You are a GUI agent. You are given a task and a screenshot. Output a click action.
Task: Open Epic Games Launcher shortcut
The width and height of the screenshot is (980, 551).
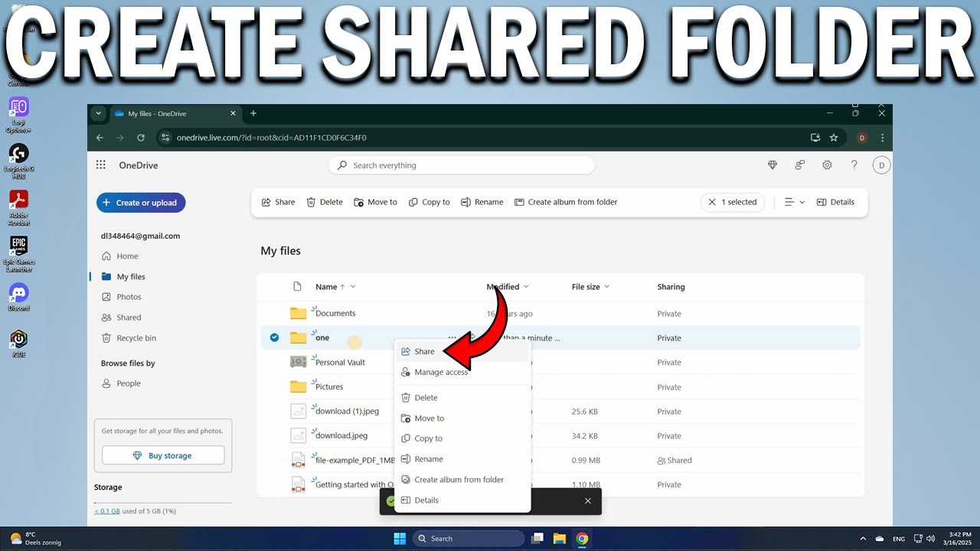pyautogui.click(x=19, y=253)
